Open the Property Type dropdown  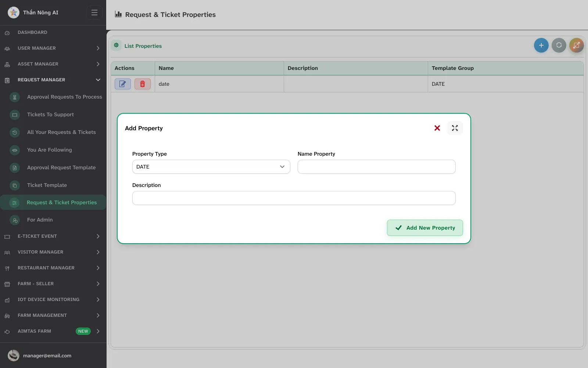coord(211,167)
